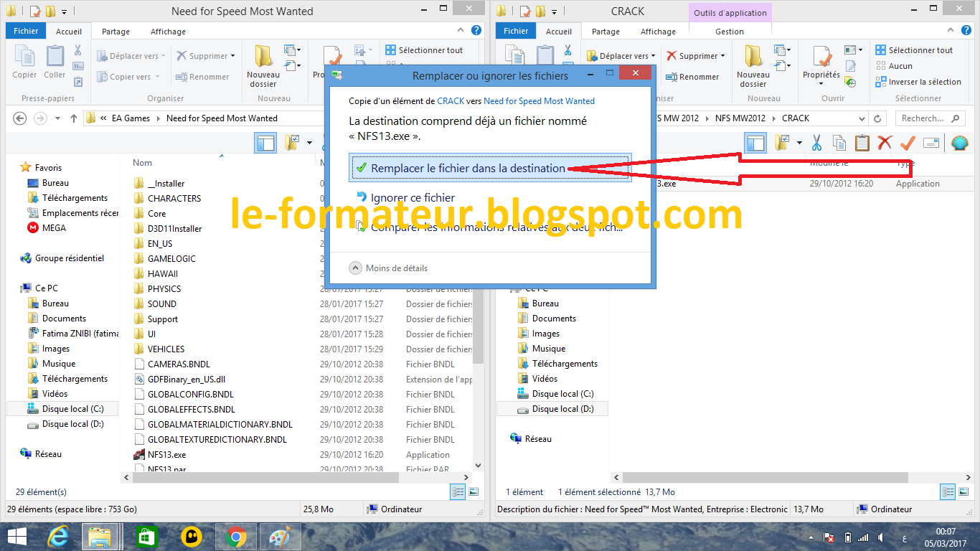
Task: Open quick access toolbar dropdown in the CRACK title bar
Action: 554,11
